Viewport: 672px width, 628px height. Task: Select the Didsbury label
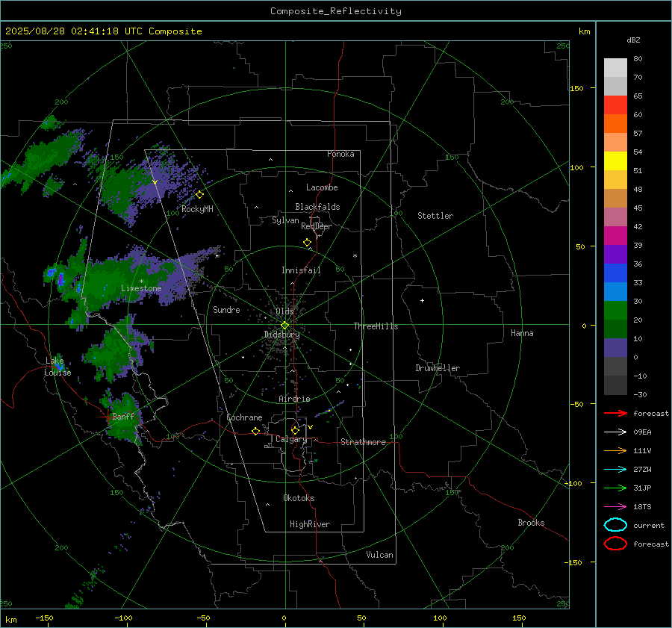tap(281, 335)
